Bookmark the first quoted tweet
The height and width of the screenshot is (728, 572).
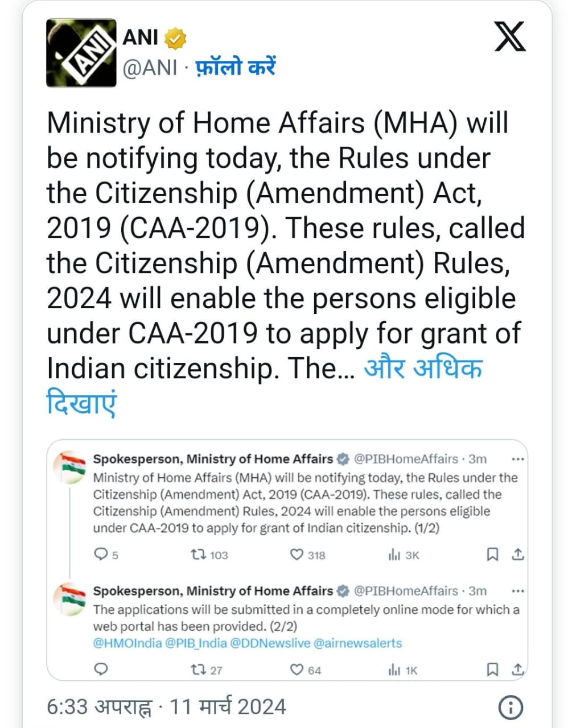[x=493, y=555]
